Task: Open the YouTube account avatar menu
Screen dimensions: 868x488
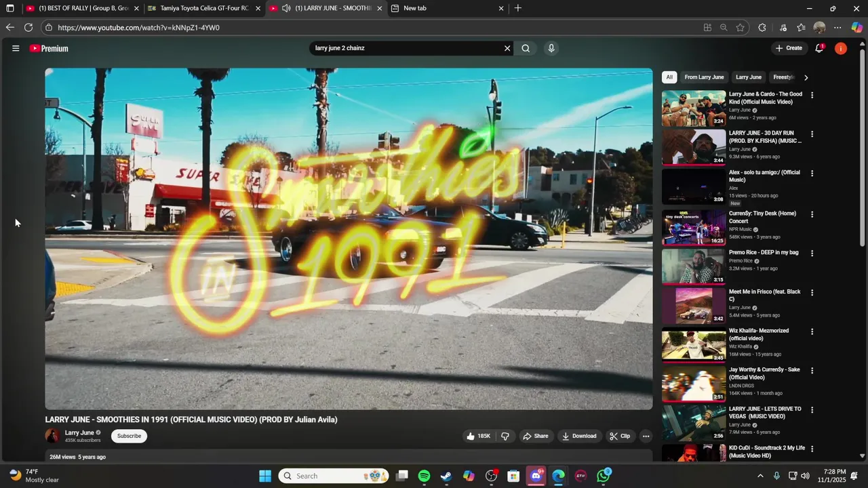Action: tap(841, 48)
